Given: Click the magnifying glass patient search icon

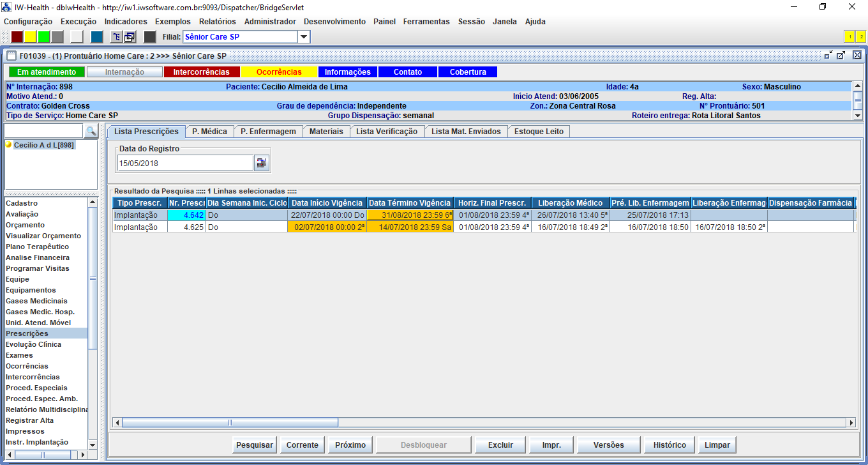Looking at the screenshot, I should (91, 131).
